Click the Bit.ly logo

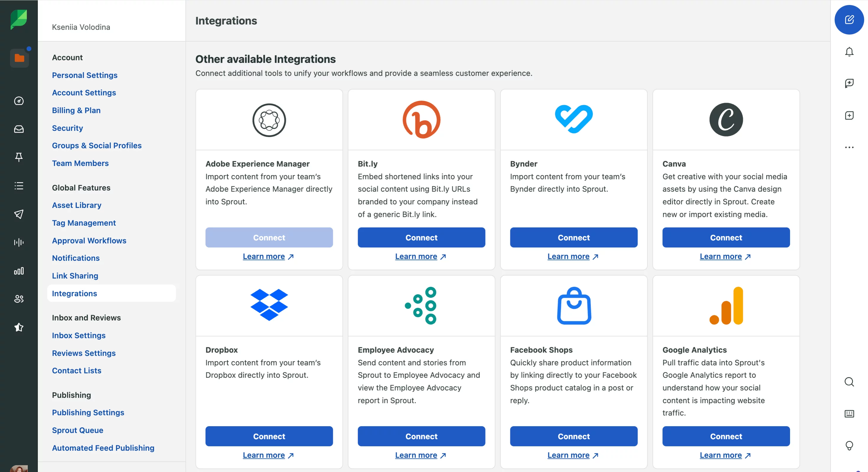point(421,120)
